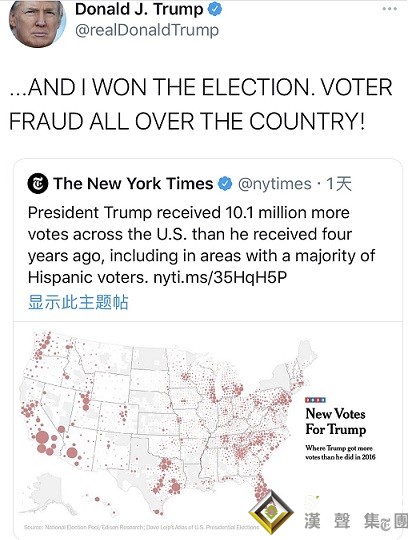The width and height of the screenshot is (413, 540).
Task: Click the New Votes For Trump headline
Action: pyautogui.click(x=336, y=422)
